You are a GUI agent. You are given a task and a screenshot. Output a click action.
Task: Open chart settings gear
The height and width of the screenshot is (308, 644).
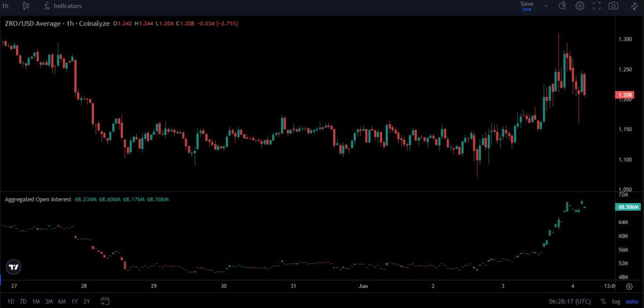(580, 6)
